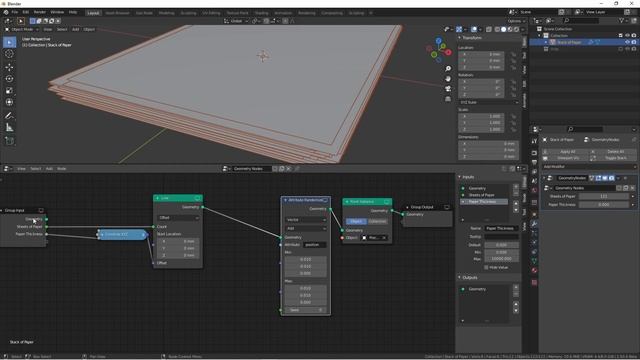Open Global transform orientation dropdown
The width and height of the screenshot is (640, 360).
(x=236, y=21)
